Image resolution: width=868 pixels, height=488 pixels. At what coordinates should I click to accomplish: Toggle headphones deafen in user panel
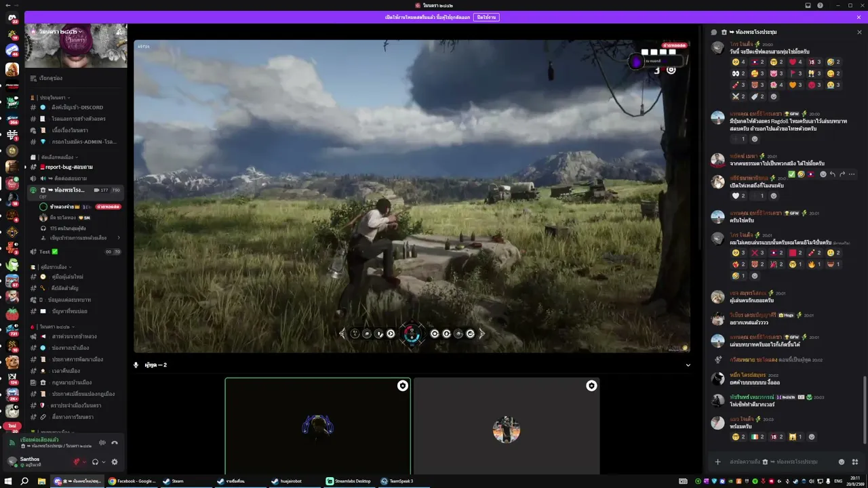pyautogui.click(x=96, y=462)
